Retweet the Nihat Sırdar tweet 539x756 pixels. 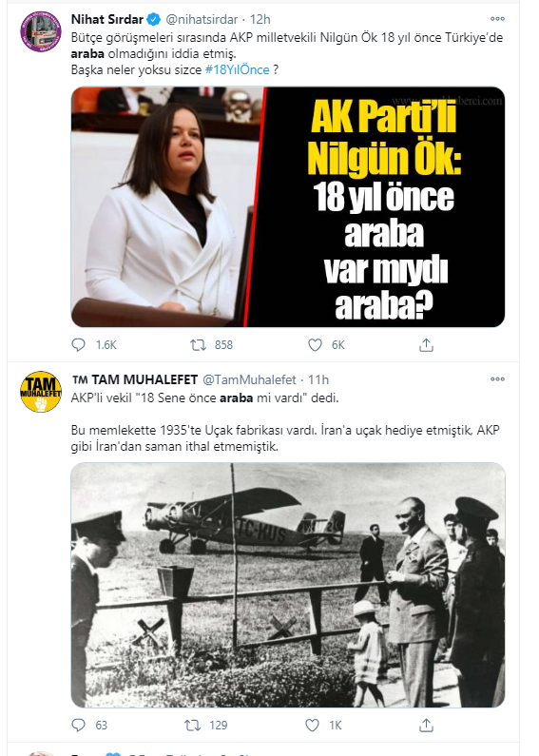198,345
